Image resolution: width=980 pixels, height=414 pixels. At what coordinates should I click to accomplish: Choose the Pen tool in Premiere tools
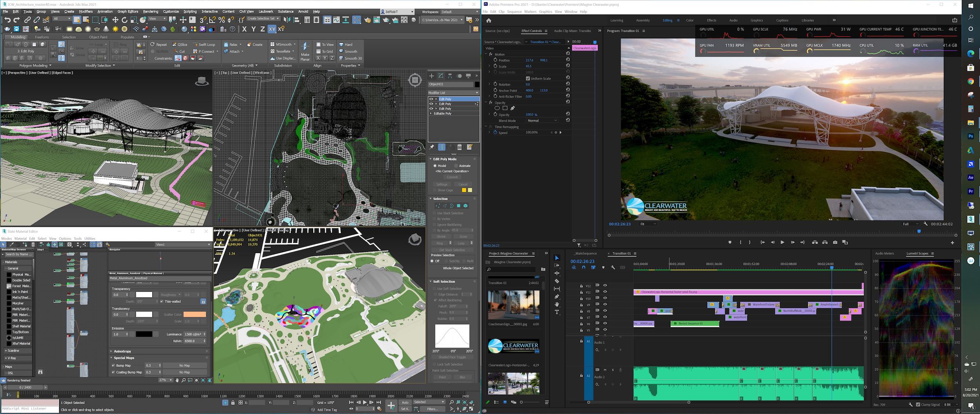(557, 297)
